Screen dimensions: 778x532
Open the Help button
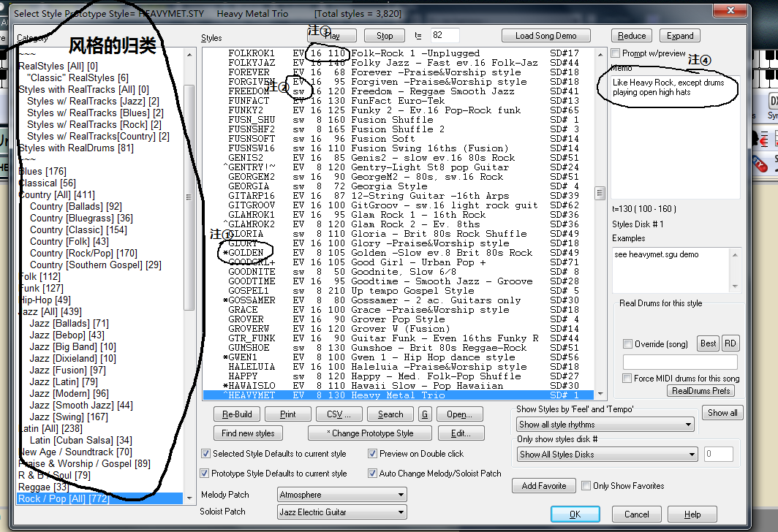pos(692,514)
